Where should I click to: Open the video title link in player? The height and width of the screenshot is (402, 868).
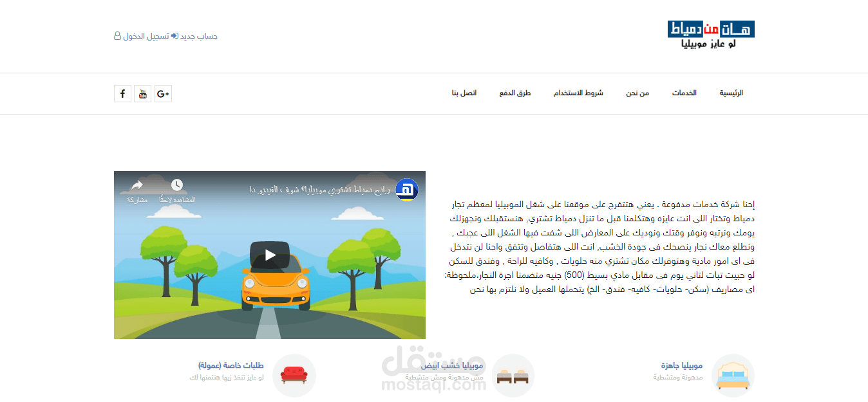(319, 190)
